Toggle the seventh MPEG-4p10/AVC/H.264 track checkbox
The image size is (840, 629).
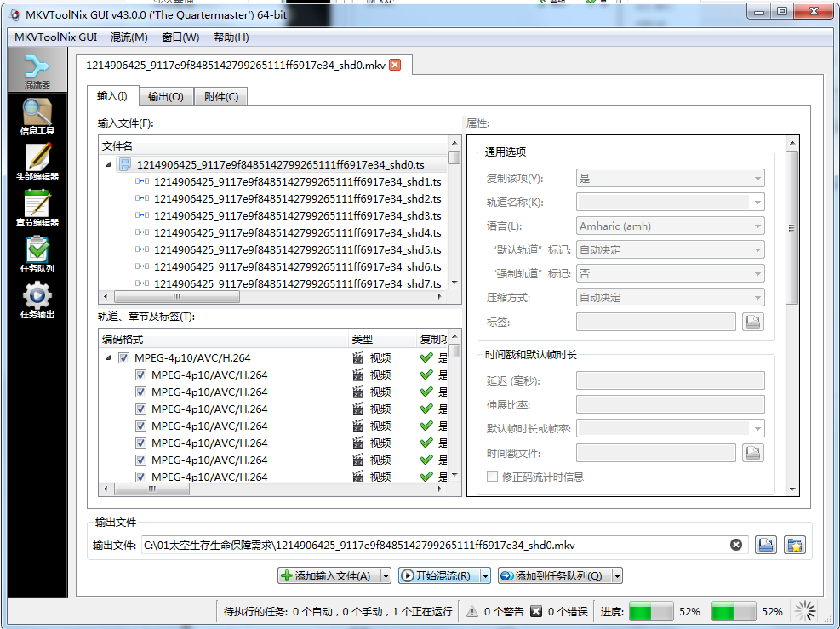141,460
